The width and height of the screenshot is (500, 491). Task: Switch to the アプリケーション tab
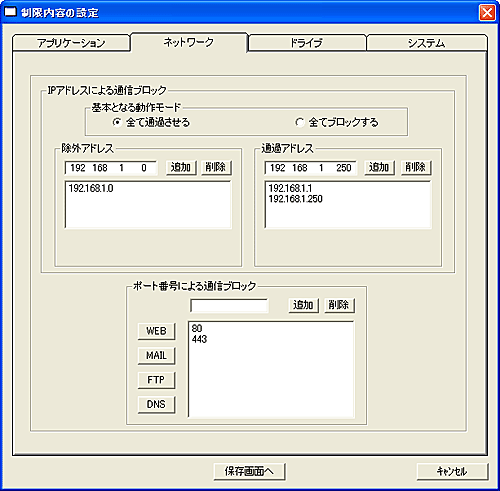pos(71,43)
